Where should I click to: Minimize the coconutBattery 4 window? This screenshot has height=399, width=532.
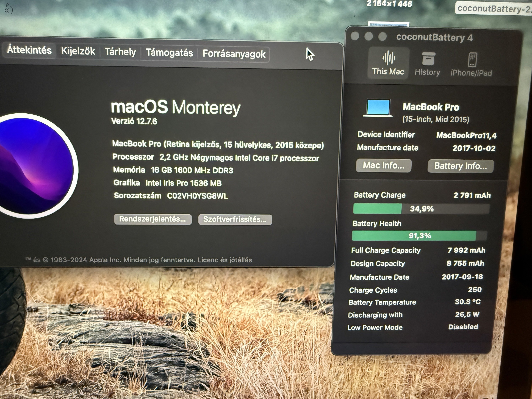pyautogui.click(x=369, y=37)
